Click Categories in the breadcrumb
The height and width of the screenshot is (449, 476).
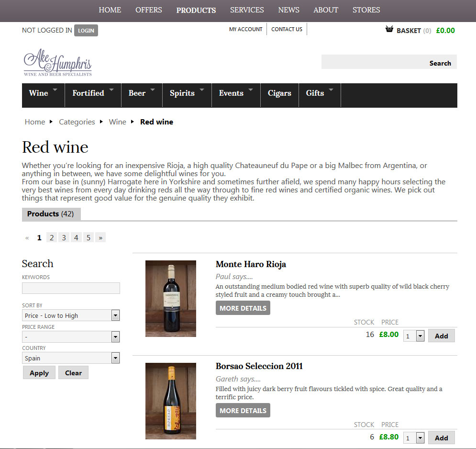coord(77,122)
